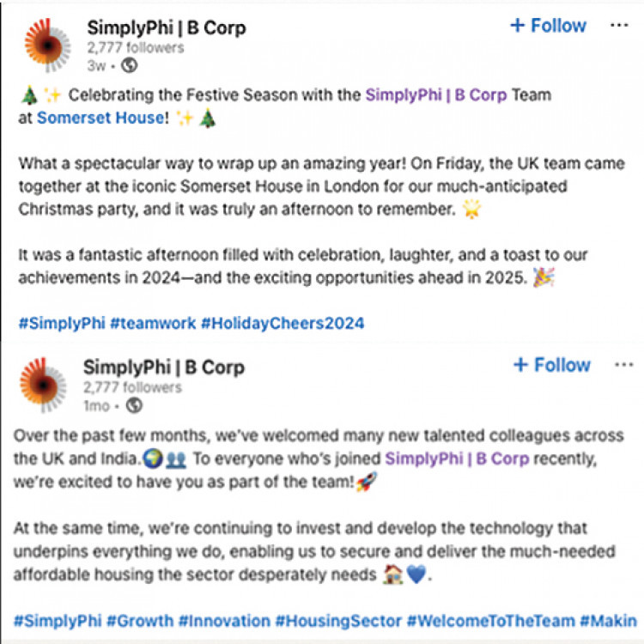Click the #WelcomeToTheTeam hashtag
This screenshot has width=644, height=644.
491,621
